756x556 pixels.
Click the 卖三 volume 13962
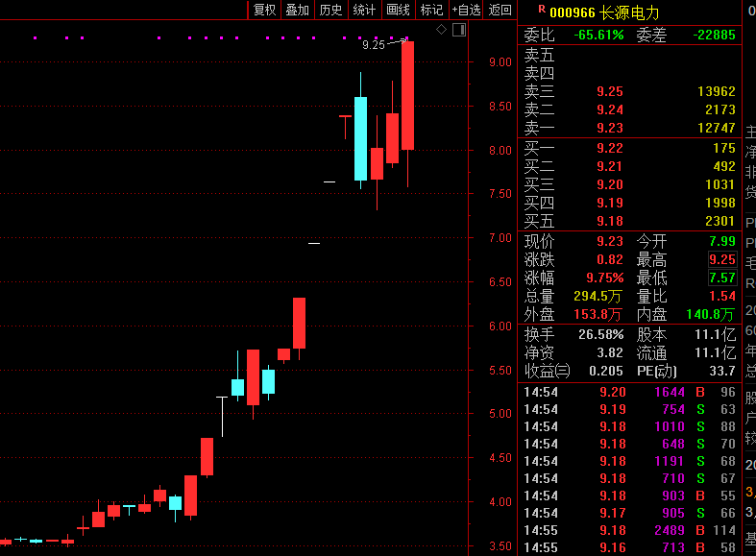[x=717, y=91]
